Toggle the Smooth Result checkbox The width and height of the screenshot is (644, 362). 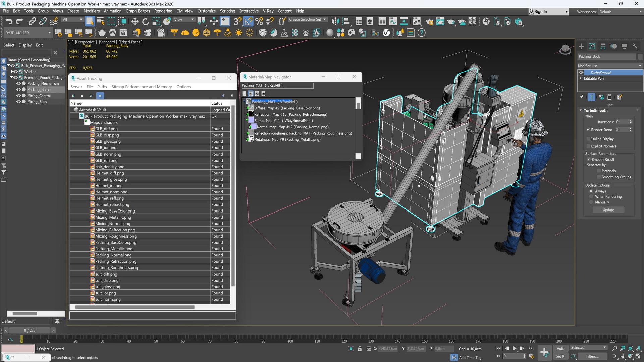[x=589, y=160]
